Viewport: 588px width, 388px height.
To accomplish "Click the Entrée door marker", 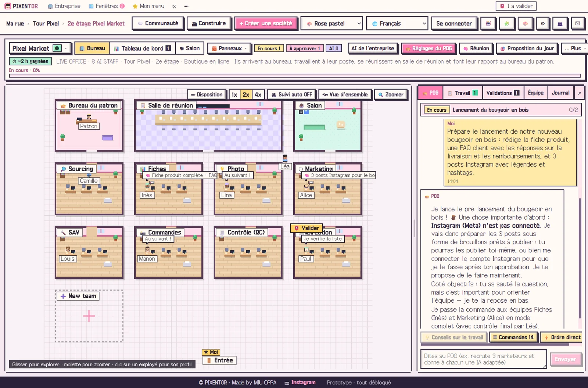I will pos(219,360).
